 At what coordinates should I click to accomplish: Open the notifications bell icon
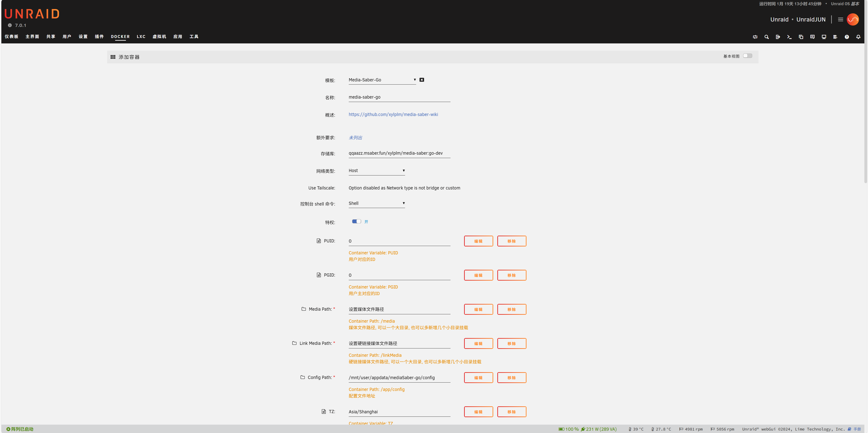[858, 37]
